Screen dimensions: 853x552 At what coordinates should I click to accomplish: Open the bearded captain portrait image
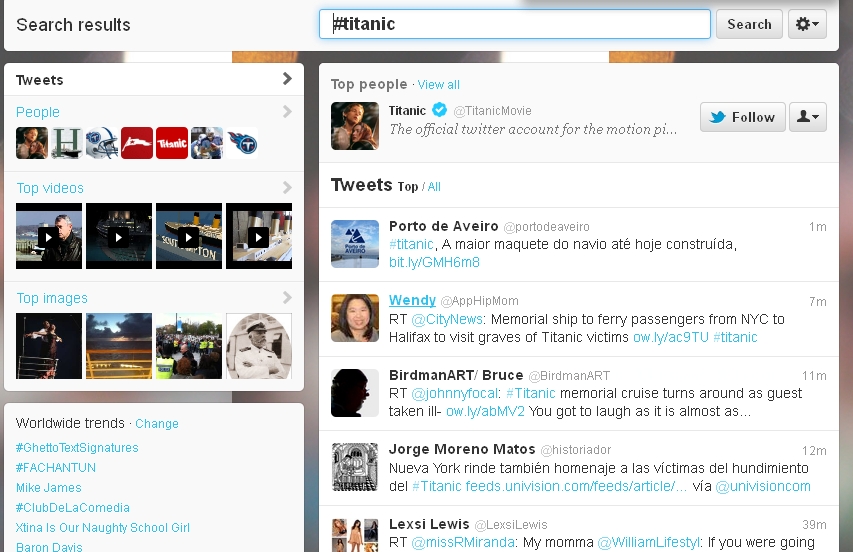coord(259,346)
